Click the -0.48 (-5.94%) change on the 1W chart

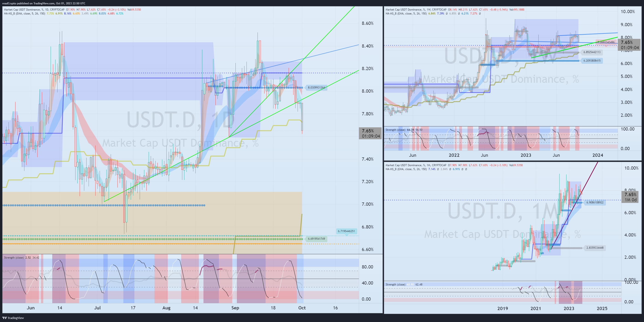[499, 10]
